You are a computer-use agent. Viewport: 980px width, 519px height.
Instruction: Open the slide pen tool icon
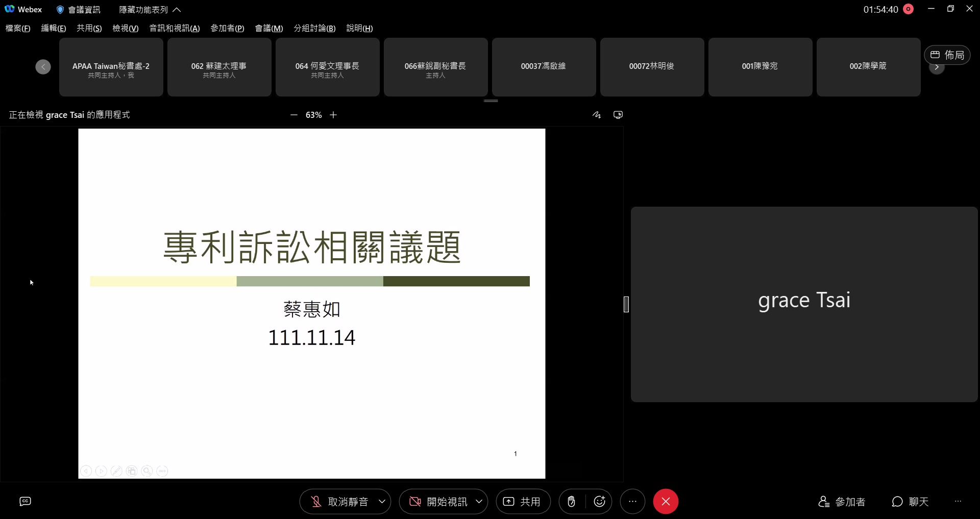pyautogui.click(x=116, y=471)
